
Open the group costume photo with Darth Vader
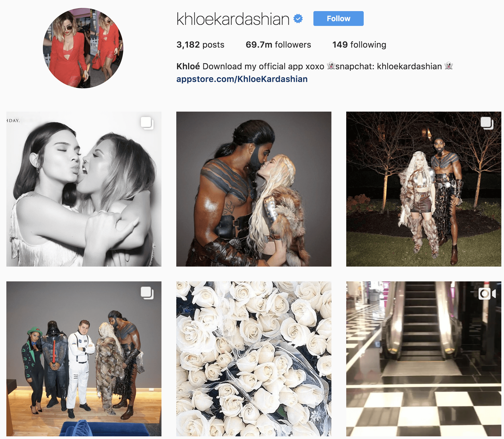84,359
